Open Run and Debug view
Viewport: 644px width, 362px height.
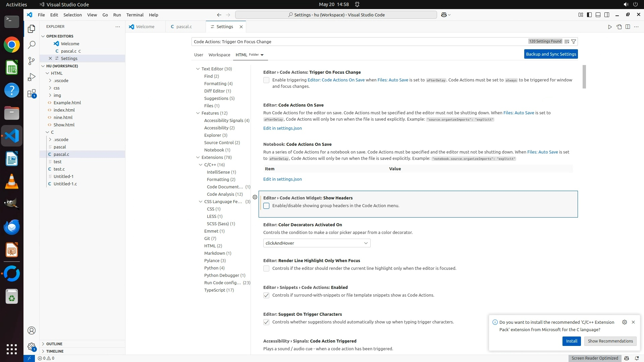(x=32, y=77)
